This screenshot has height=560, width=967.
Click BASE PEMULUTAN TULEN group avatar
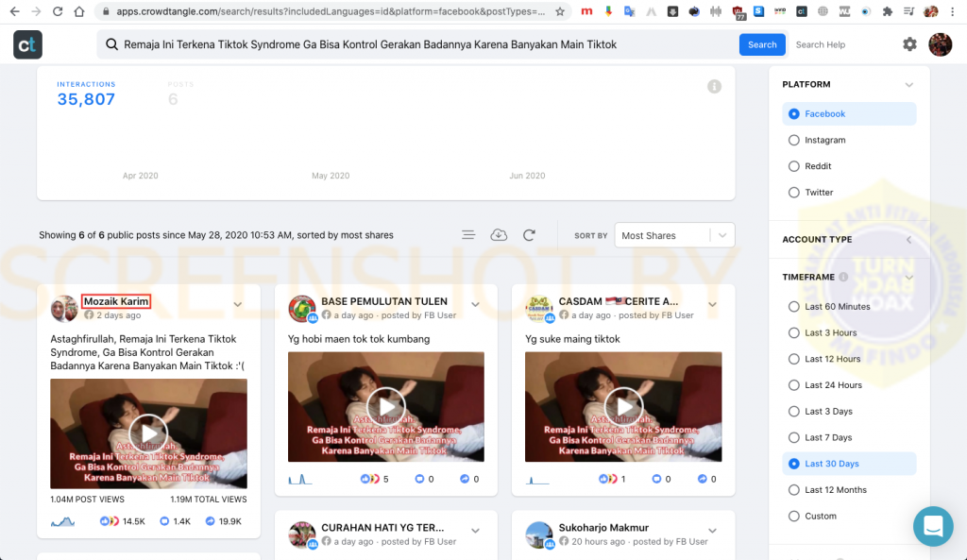(302, 309)
